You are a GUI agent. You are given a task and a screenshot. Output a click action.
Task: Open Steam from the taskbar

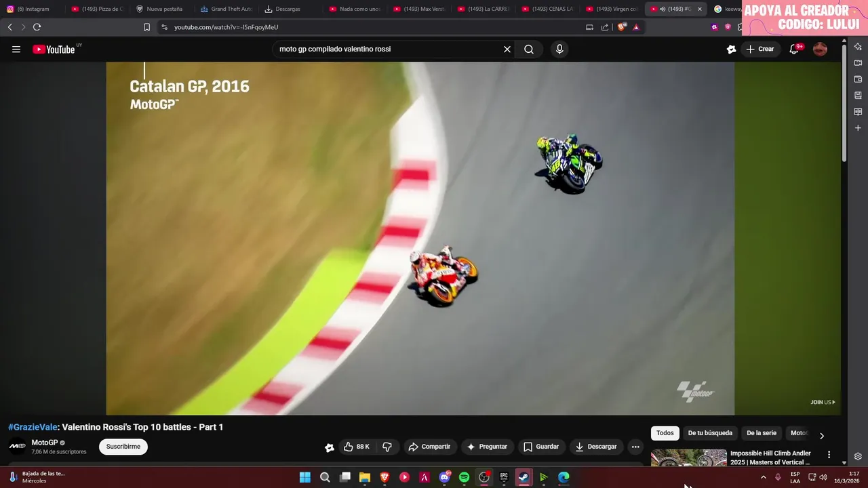(x=524, y=477)
